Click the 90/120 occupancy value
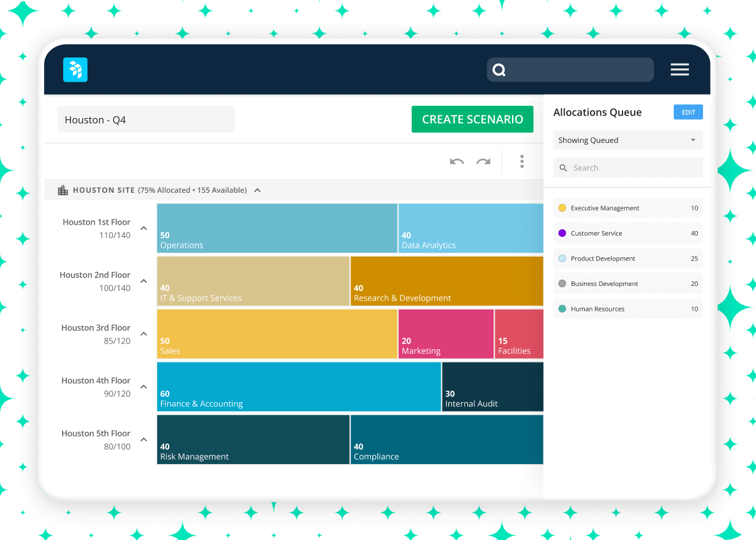Screen dimensions: 756x540 click(x=117, y=393)
